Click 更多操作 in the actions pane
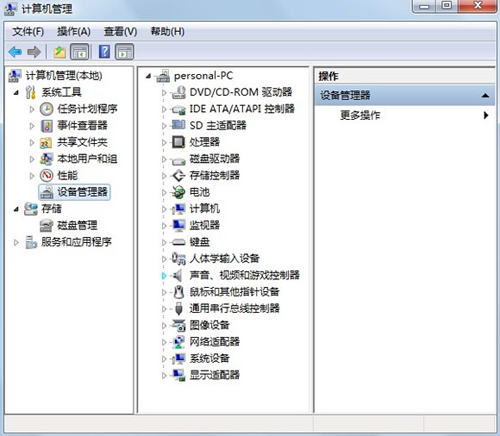Screen dimensions: 500x436 [360, 115]
